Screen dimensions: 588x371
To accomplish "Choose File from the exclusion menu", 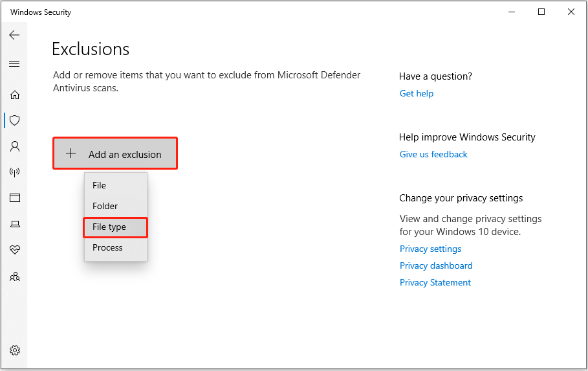I will pos(99,185).
